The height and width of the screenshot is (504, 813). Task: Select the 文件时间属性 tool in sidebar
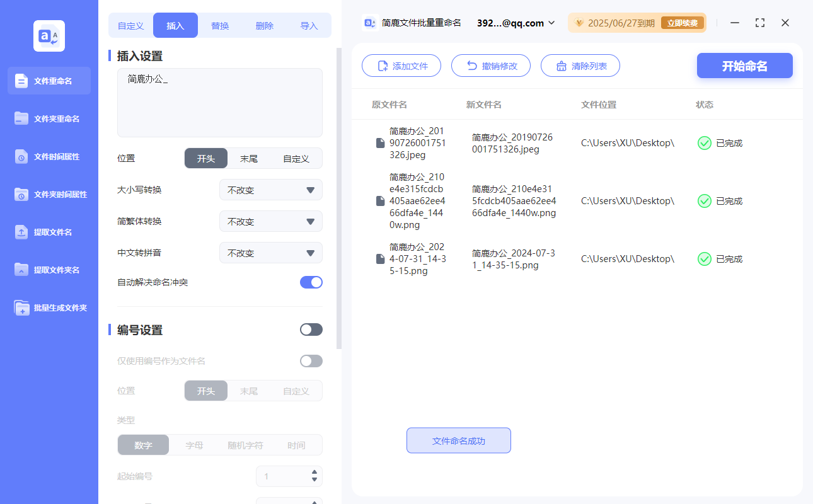click(x=49, y=156)
